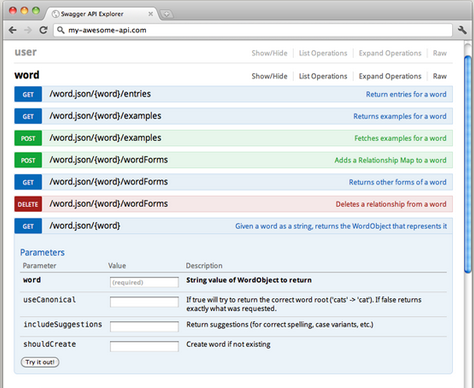Focus the required word value field
This screenshot has height=388, width=474.
[144, 282]
